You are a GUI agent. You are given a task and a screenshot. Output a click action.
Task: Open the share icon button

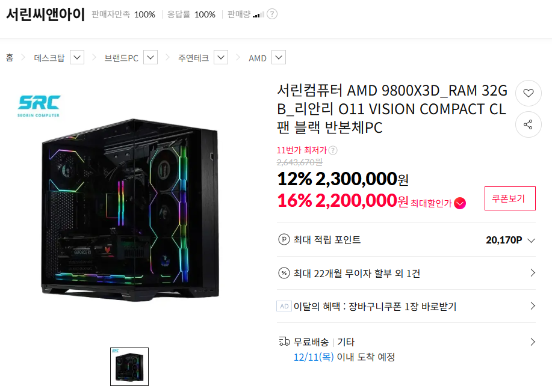pos(528,124)
